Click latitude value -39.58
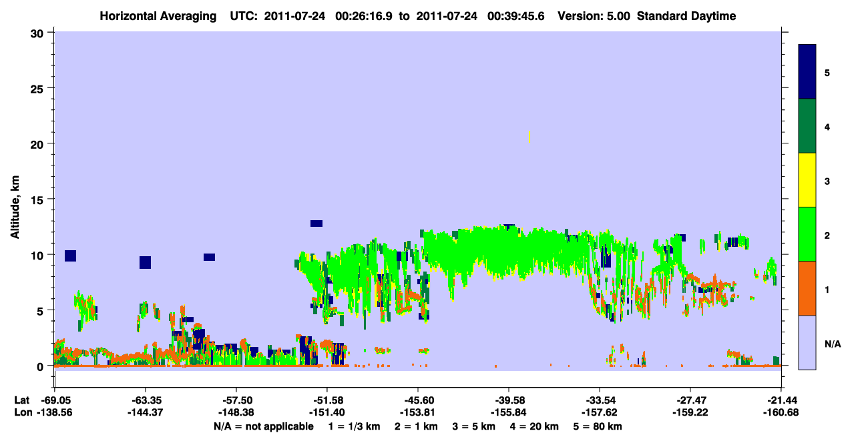The height and width of the screenshot is (445, 868). (509, 400)
